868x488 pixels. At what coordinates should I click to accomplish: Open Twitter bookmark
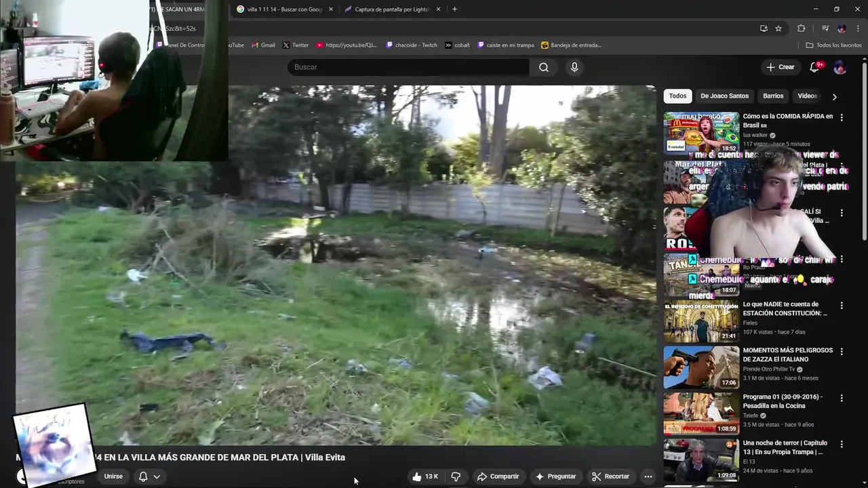(296, 45)
